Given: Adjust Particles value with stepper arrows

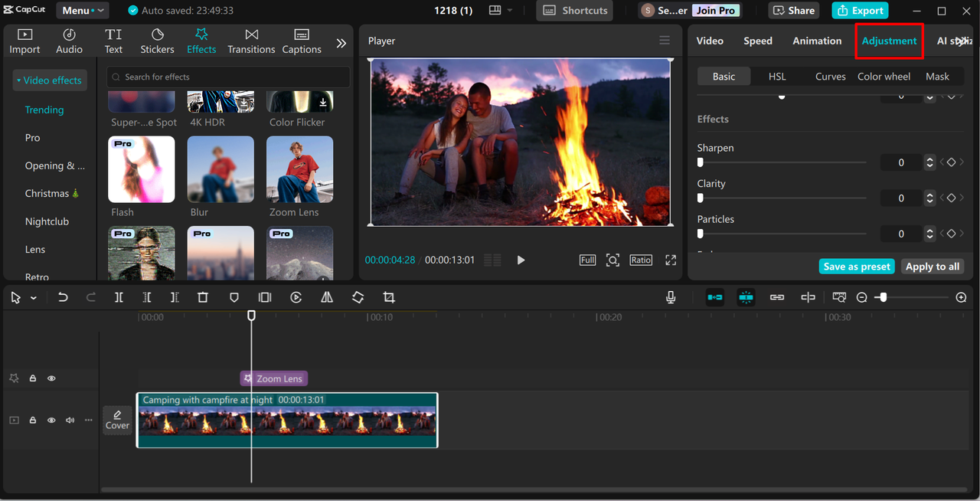Looking at the screenshot, I should (929, 234).
